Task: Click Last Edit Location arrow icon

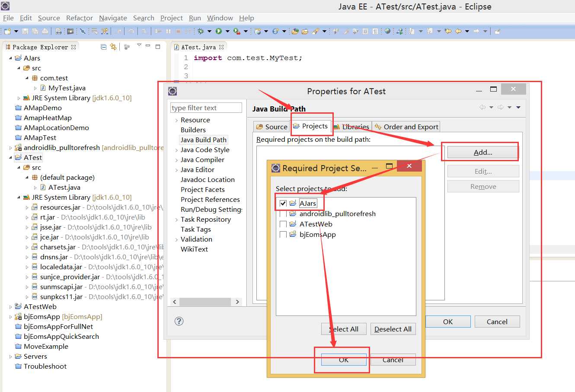Action: pyautogui.click(x=448, y=31)
